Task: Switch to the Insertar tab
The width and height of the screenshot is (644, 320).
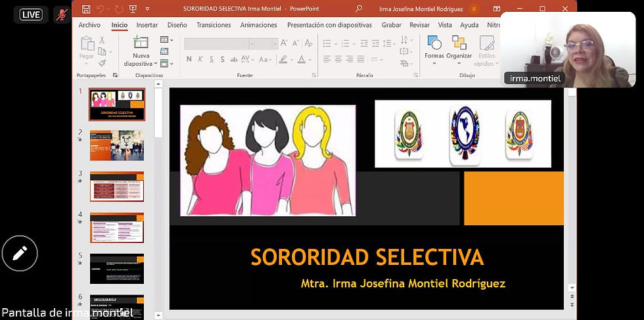Action: coord(147,25)
